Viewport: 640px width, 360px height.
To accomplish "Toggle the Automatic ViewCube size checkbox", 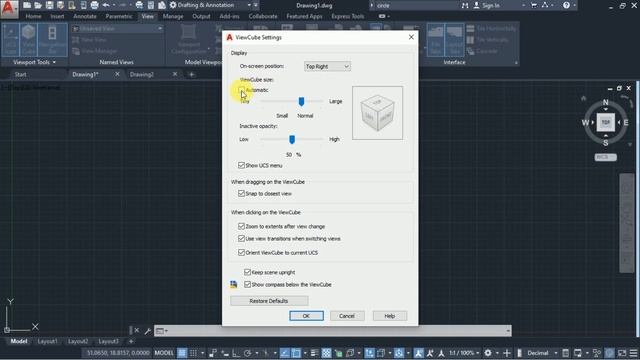I will coord(242,90).
